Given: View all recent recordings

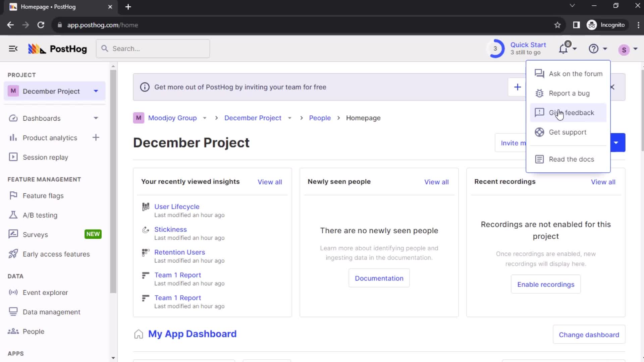Looking at the screenshot, I should point(603,182).
